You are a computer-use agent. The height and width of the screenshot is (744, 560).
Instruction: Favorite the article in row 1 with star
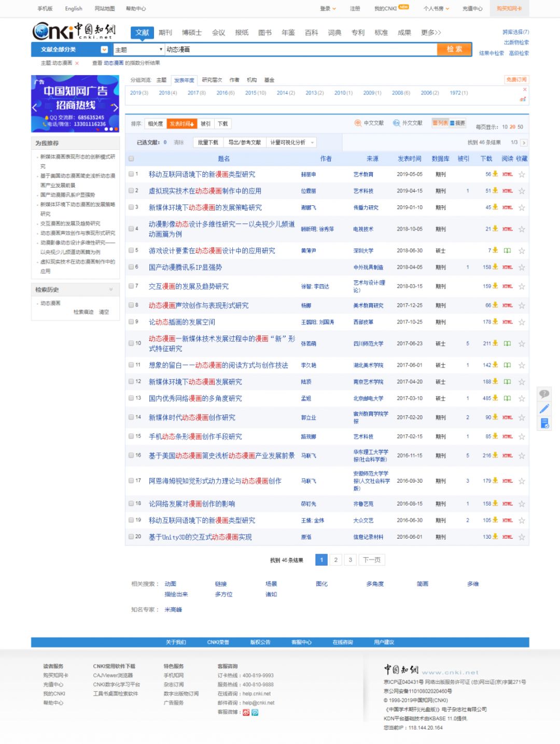pos(522,174)
